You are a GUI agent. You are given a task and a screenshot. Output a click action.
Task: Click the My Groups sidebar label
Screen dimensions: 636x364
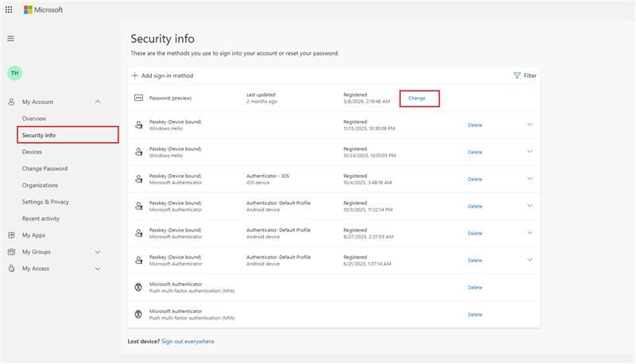point(37,252)
